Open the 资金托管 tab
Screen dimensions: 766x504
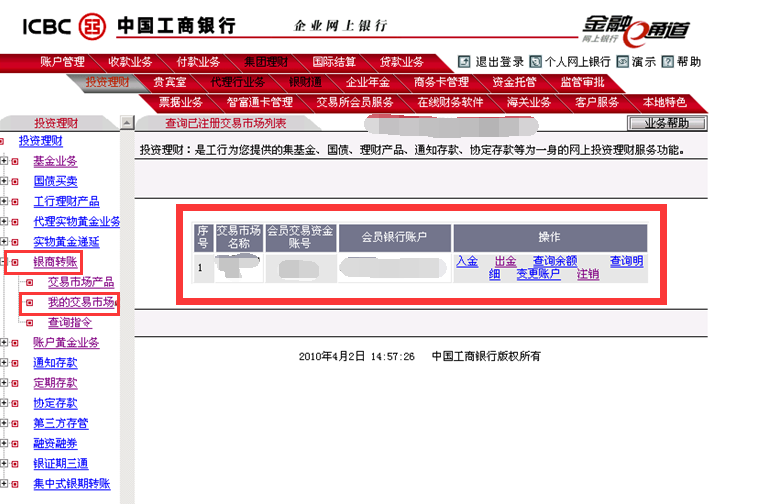(x=514, y=82)
